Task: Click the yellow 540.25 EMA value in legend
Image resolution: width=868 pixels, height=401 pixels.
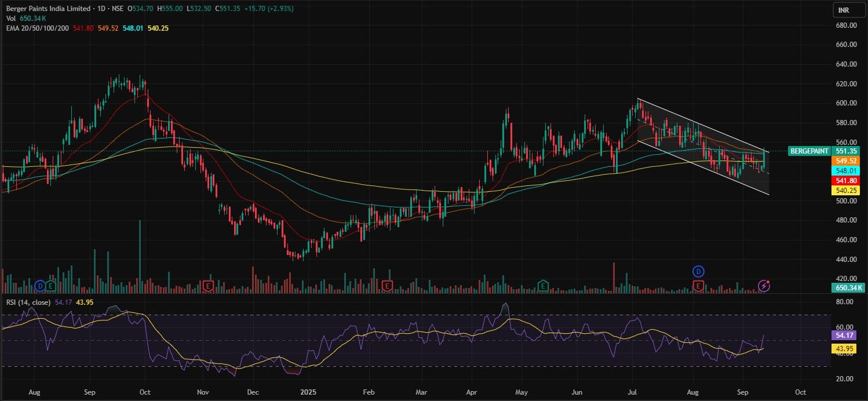Action: [x=158, y=28]
